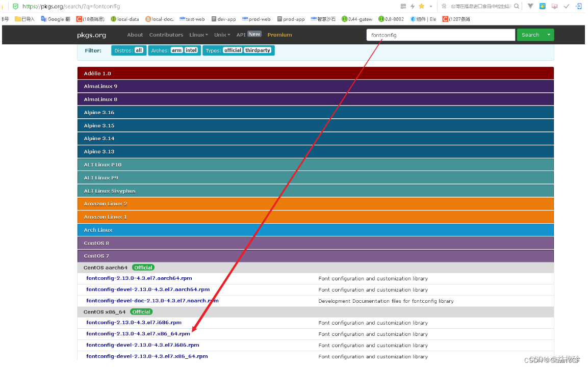Click the grey checkmark extension icon
This screenshot has height=368, width=588.
coord(566,6)
